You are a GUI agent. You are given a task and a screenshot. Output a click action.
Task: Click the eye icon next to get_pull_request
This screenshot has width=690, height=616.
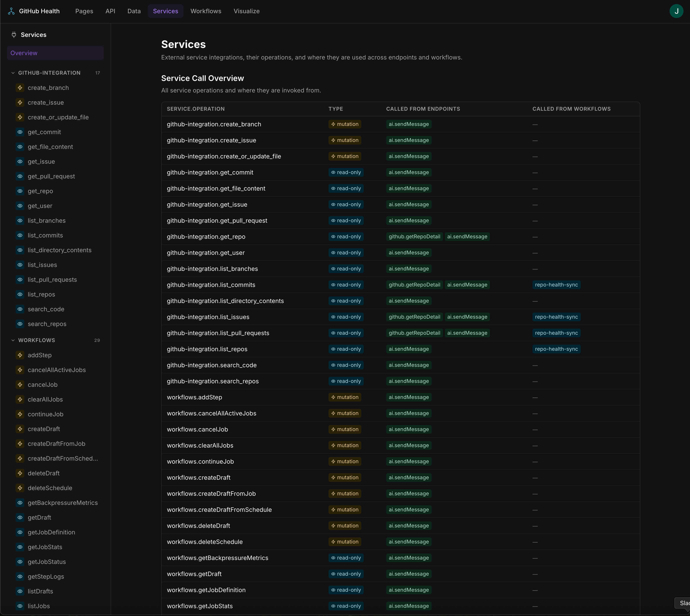point(20,176)
